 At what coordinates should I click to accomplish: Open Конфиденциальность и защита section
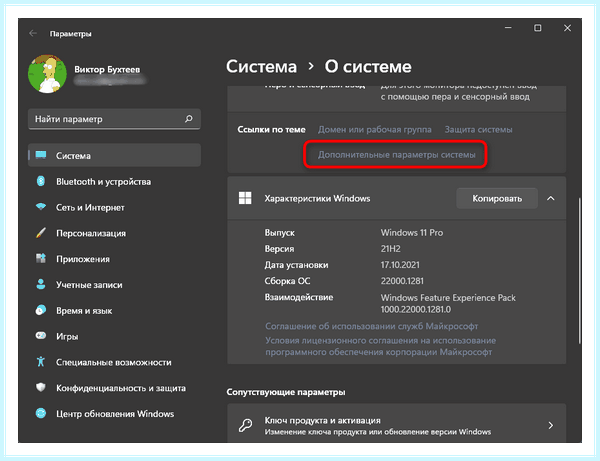coord(114,388)
